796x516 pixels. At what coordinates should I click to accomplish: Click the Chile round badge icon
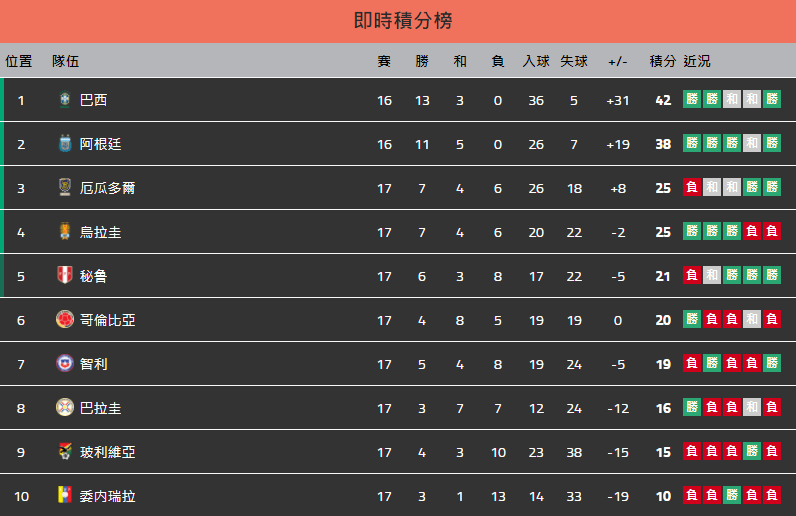pos(64,364)
